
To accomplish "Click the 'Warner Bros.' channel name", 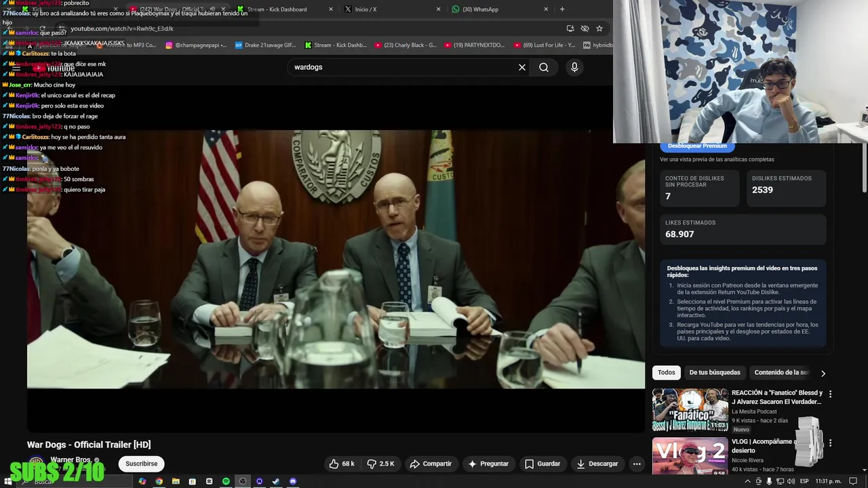I will 71,460.
